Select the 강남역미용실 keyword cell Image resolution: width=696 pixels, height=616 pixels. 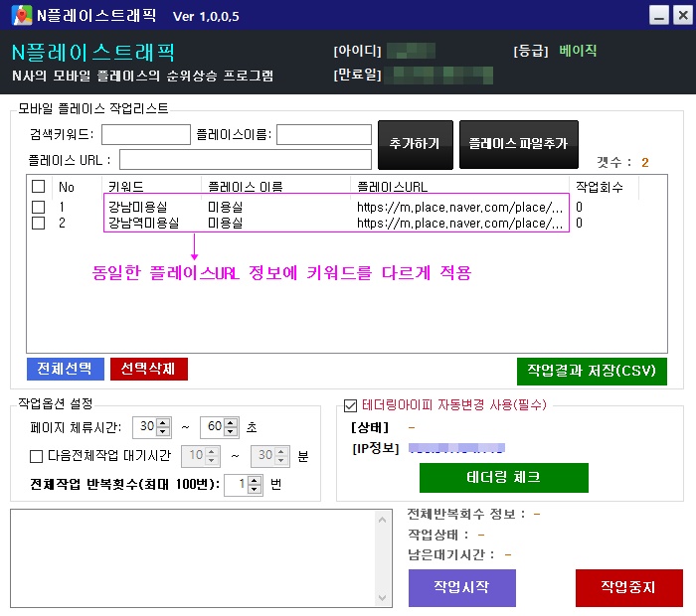pos(144,223)
